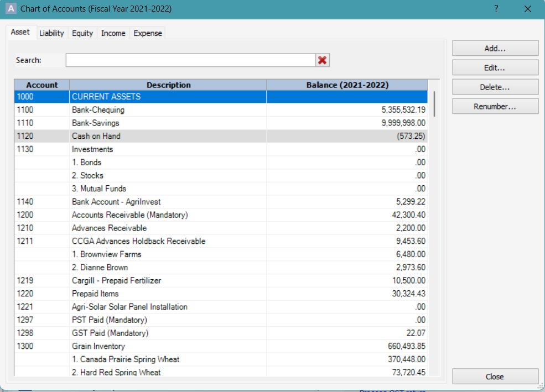Image resolution: width=545 pixels, height=392 pixels.
Task: Clear search with the red X icon
Action: (x=323, y=60)
